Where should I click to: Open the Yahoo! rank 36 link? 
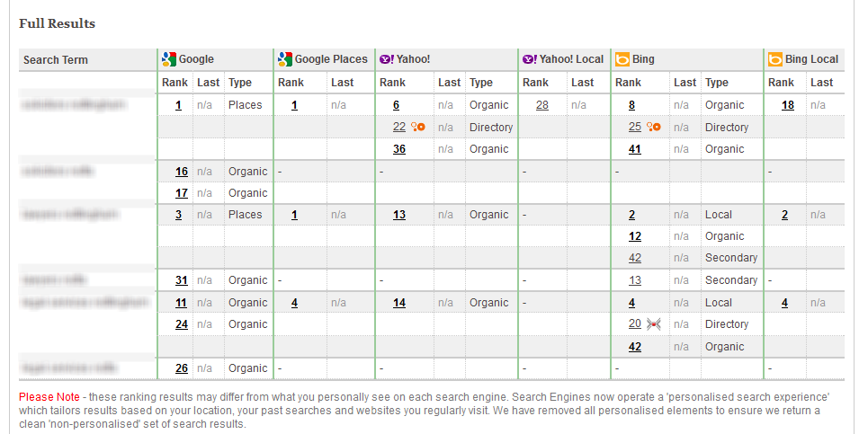tap(399, 149)
